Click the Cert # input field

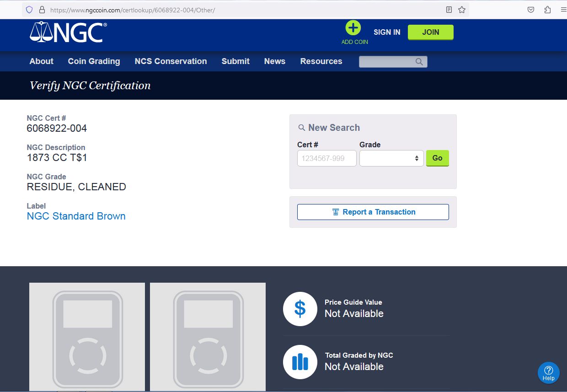(326, 158)
